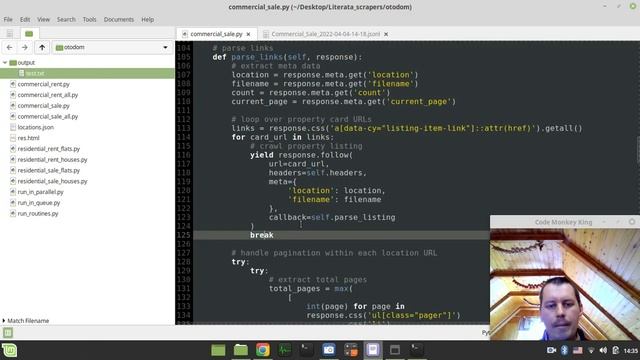This screenshot has height=360, width=640.
Task: Open system monitor from taskbar
Action: [285, 350]
